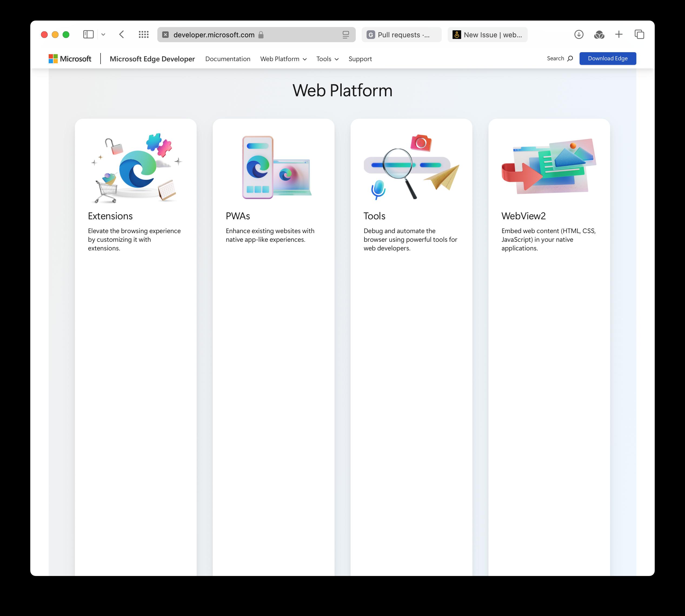Click the WebView2 card title
Screen dimensions: 685x616
coord(524,216)
